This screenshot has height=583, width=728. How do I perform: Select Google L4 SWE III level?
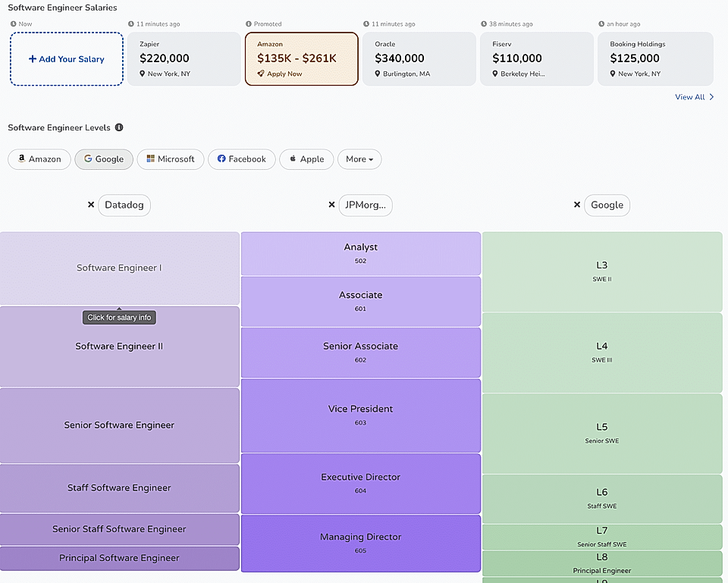pos(602,353)
